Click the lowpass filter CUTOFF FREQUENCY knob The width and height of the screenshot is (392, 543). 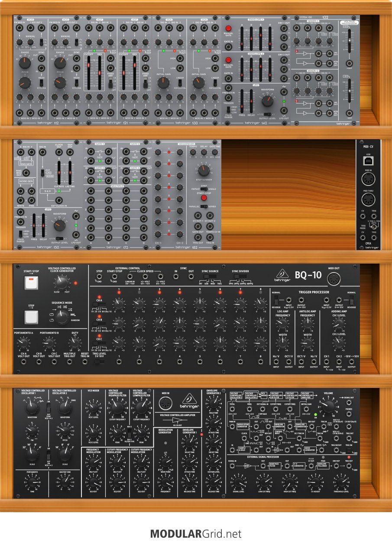click(x=141, y=407)
